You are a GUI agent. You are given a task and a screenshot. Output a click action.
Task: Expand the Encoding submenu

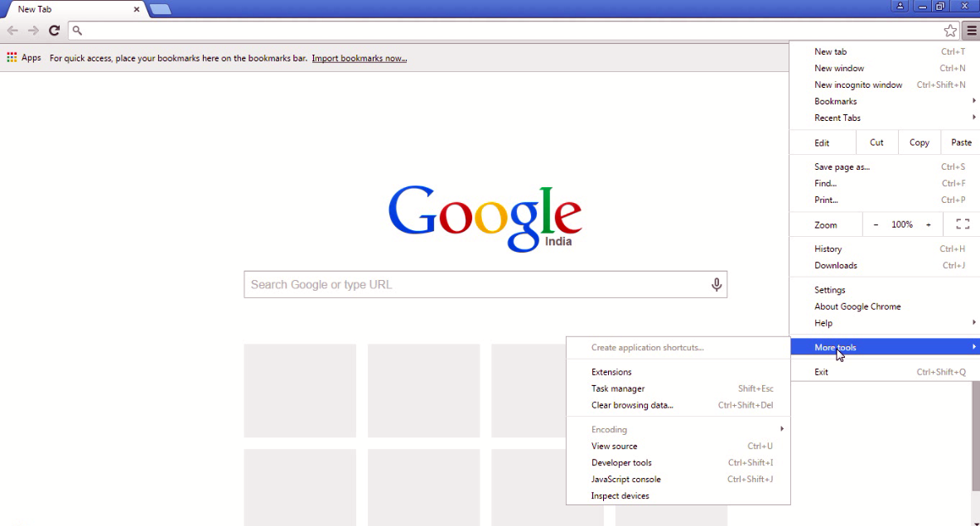(x=678, y=429)
